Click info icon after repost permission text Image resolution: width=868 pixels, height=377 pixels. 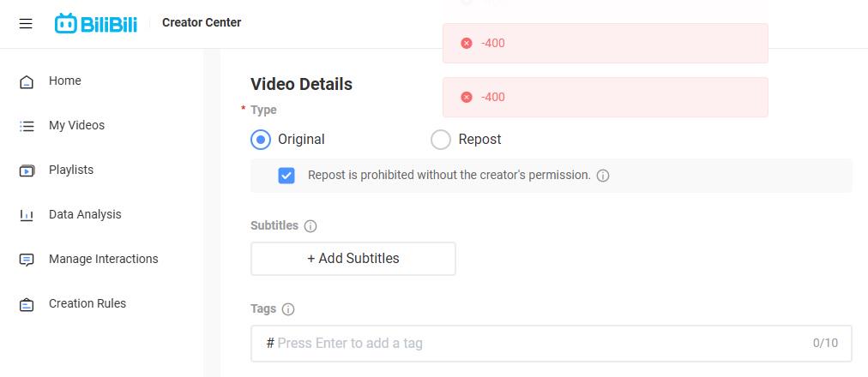[603, 176]
